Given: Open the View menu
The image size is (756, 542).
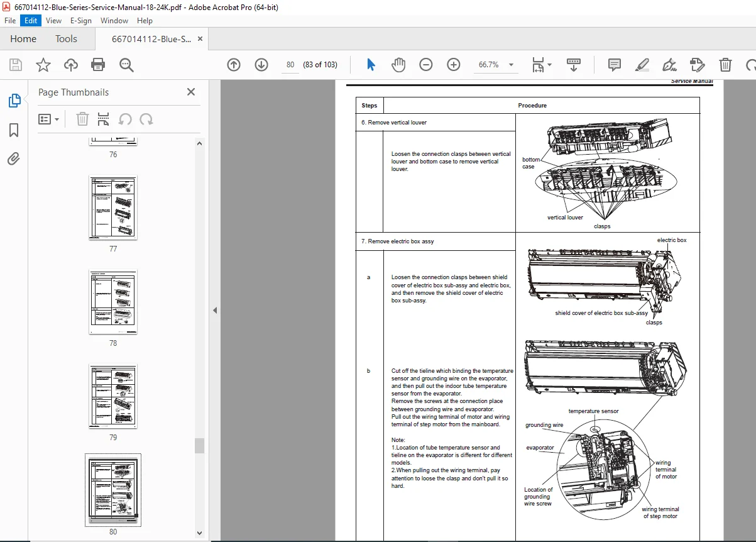Looking at the screenshot, I should tap(53, 21).
